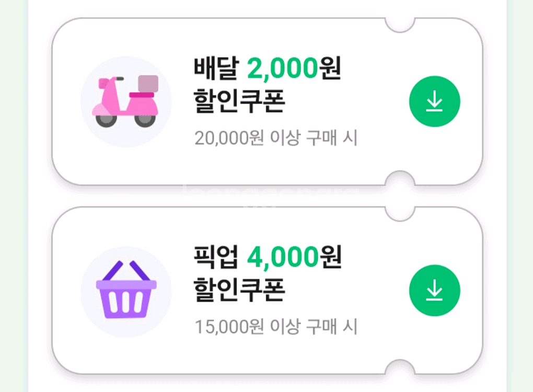
Task: Click the 원 character after green 2,000
Action: [330, 68]
